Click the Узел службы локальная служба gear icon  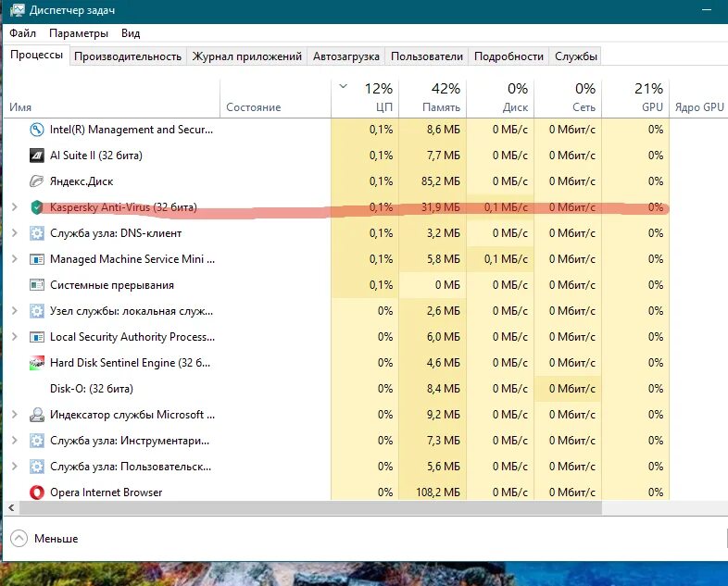tap(37, 311)
